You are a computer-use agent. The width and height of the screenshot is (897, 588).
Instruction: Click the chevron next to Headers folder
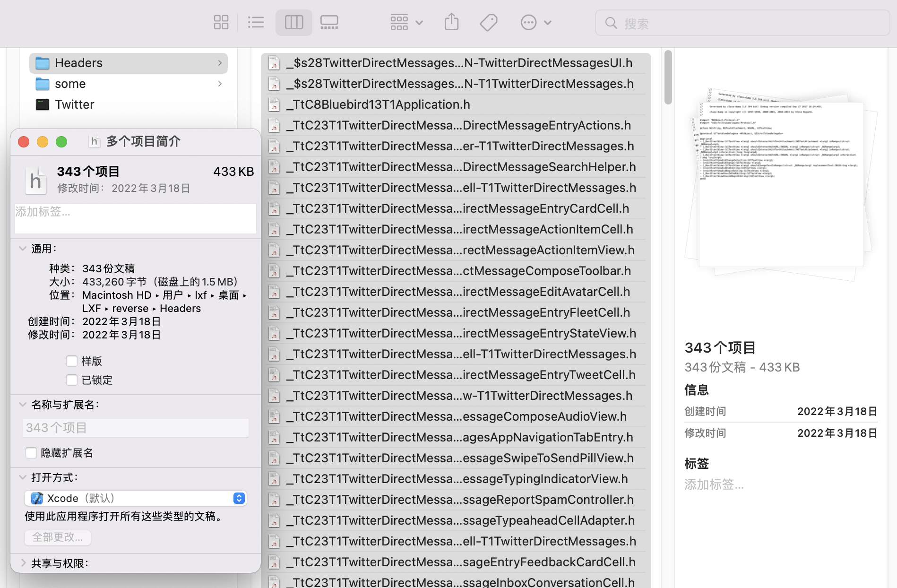(x=220, y=63)
